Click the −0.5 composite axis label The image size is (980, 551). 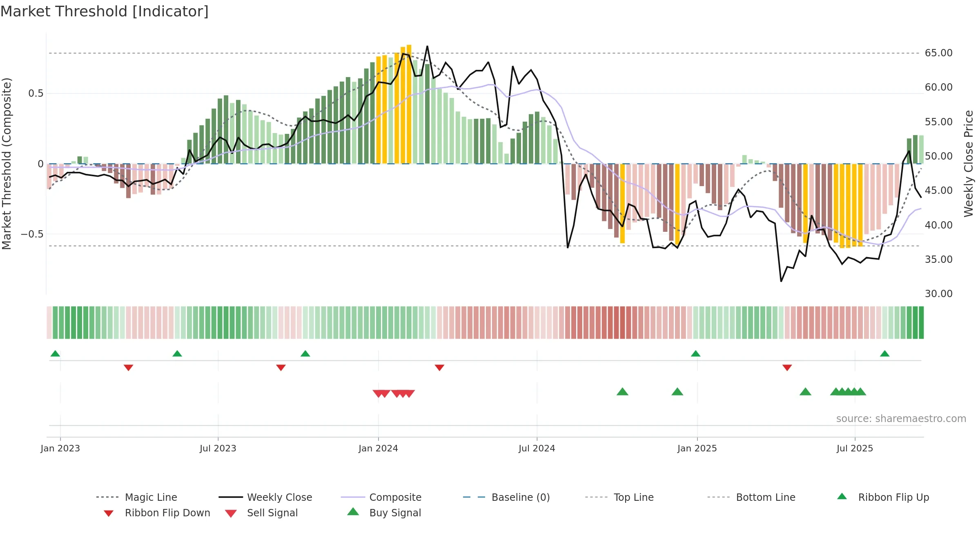coord(32,234)
